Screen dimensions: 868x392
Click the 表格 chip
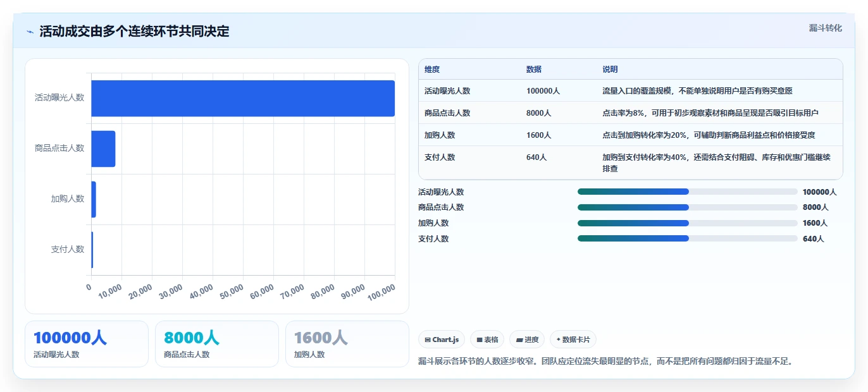coord(487,340)
